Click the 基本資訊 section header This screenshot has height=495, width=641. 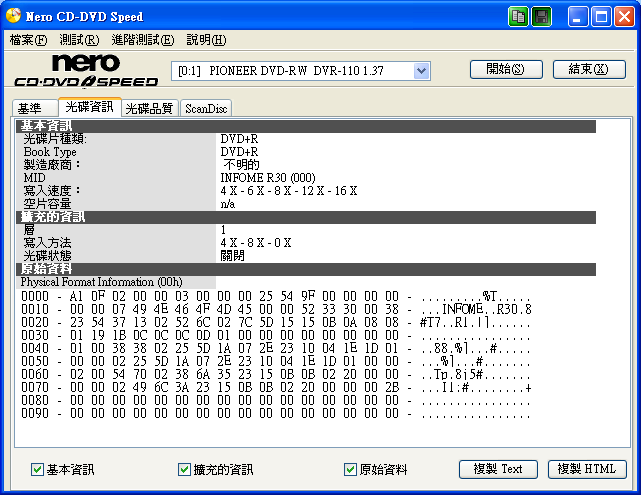(x=306, y=126)
